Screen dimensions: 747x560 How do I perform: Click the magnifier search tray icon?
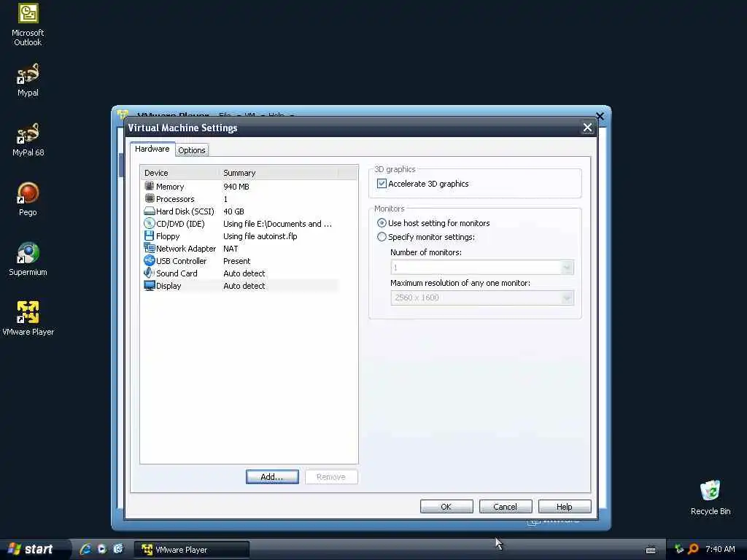click(693, 549)
